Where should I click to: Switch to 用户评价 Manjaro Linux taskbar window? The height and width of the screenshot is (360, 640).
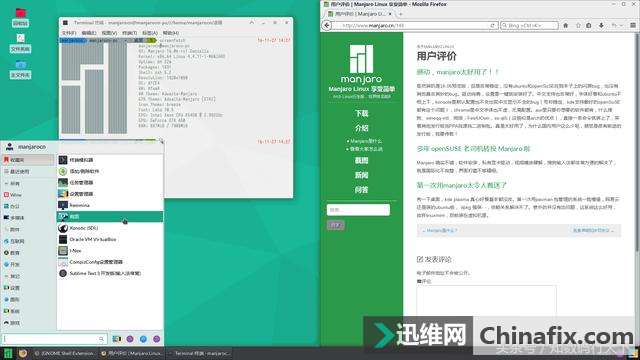coord(132,353)
